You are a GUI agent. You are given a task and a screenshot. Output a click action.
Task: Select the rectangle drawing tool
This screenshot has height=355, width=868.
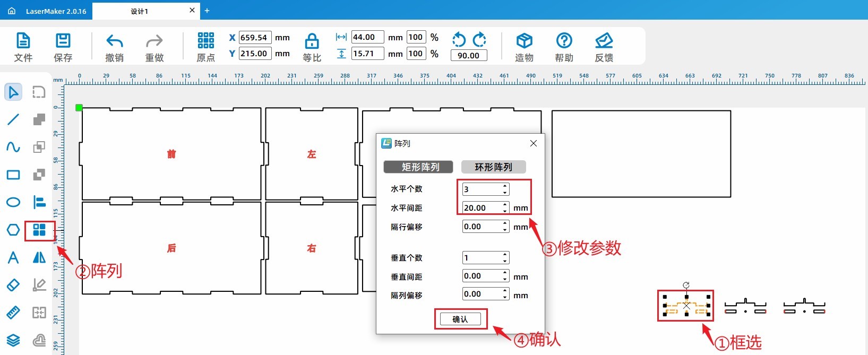click(x=13, y=175)
